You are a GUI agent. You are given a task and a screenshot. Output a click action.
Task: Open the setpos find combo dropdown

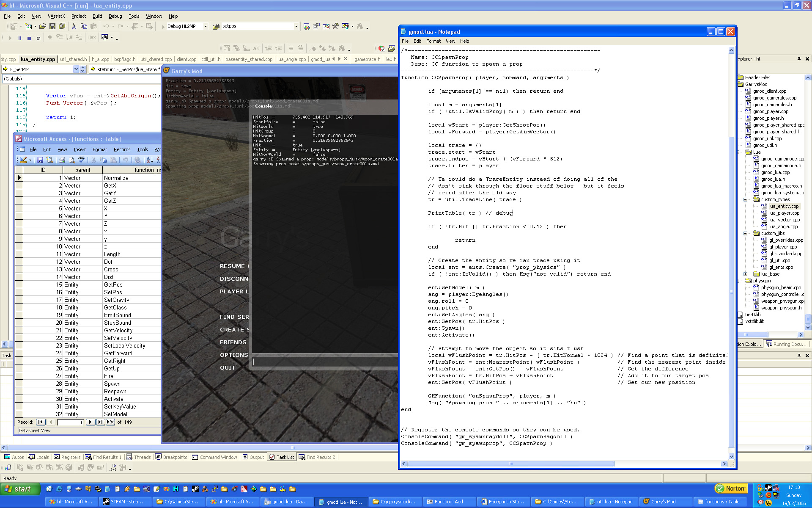[296, 26]
